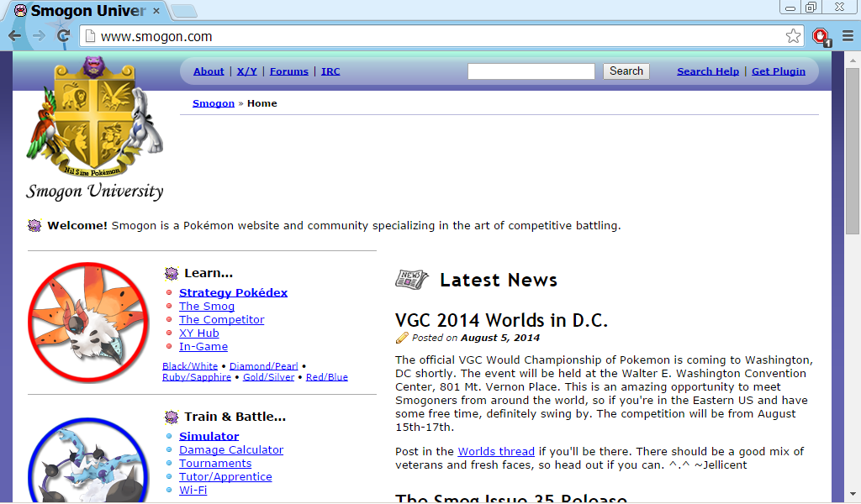Go to the XY Hub link
This screenshot has height=504, width=861.
[199, 333]
